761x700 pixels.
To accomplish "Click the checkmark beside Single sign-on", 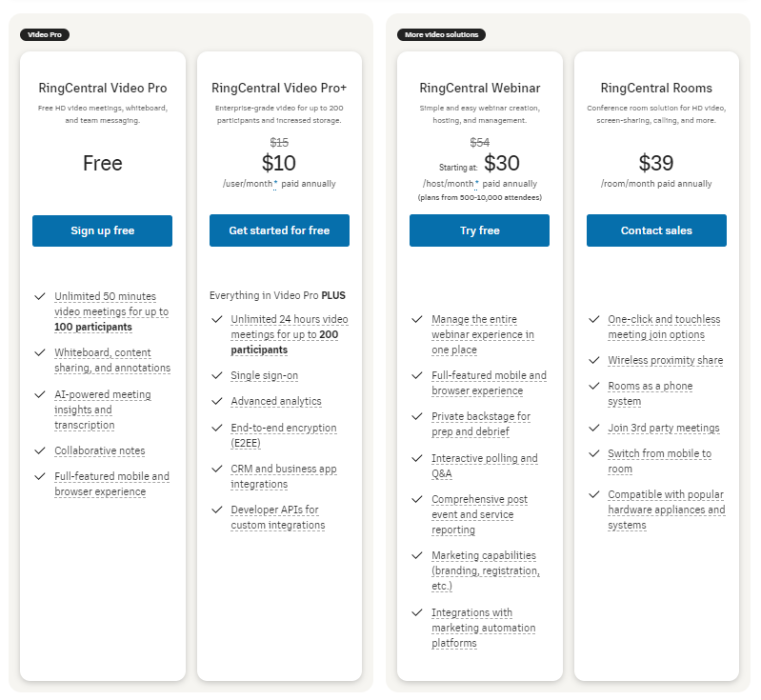I will pyautogui.click(x=216, y=375).
